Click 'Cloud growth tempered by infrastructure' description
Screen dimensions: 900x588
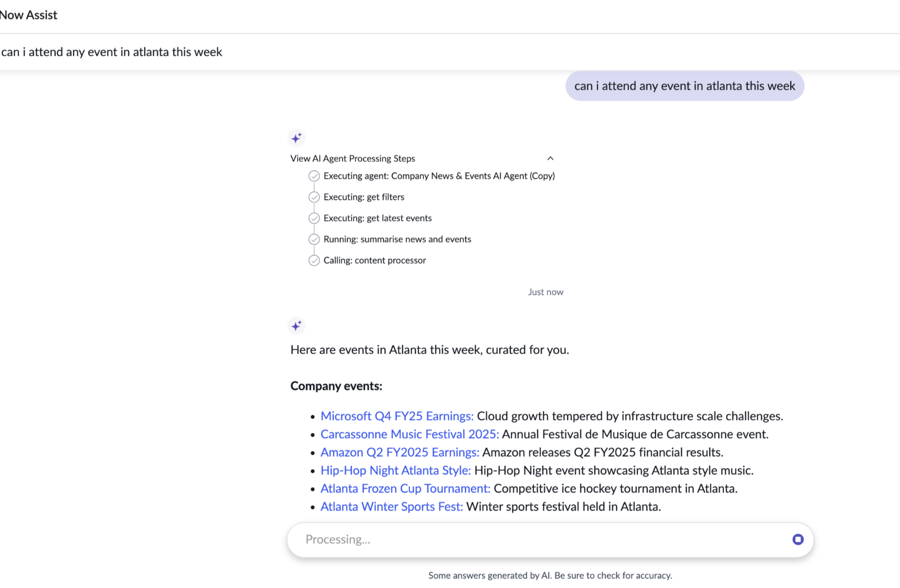[x=630, y=416]
